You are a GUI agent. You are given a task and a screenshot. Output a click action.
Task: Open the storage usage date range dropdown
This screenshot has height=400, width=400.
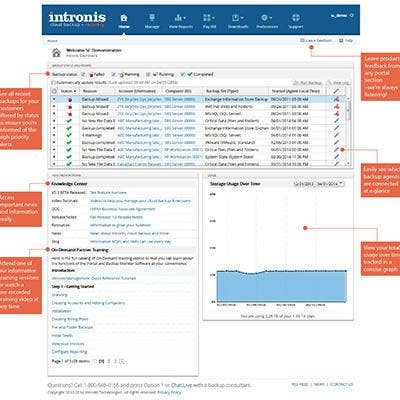pos(319,184)
